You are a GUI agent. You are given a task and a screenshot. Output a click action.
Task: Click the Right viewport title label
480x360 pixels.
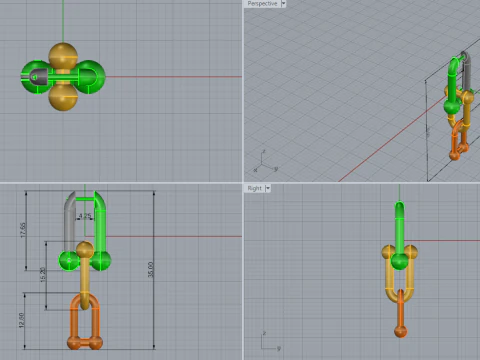254,188
